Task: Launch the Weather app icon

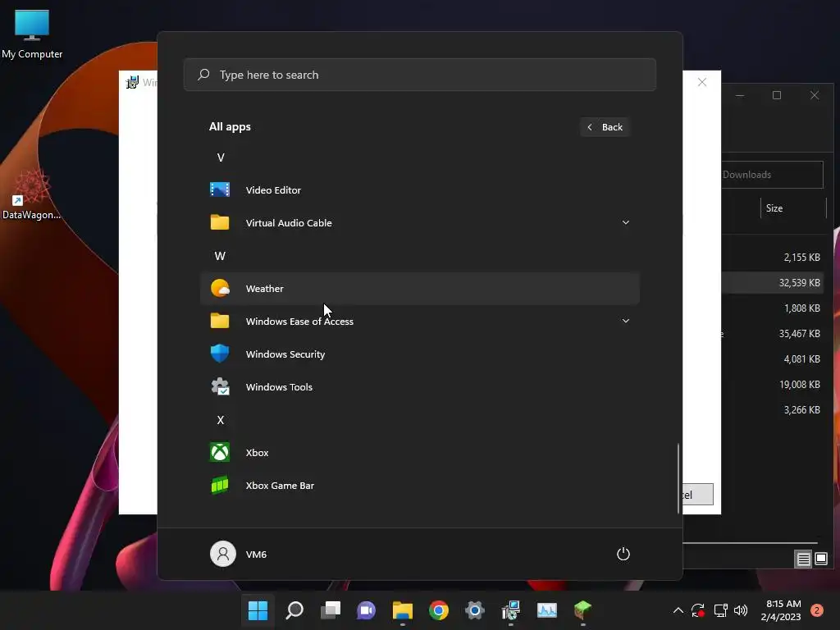Action: (220, 288)
